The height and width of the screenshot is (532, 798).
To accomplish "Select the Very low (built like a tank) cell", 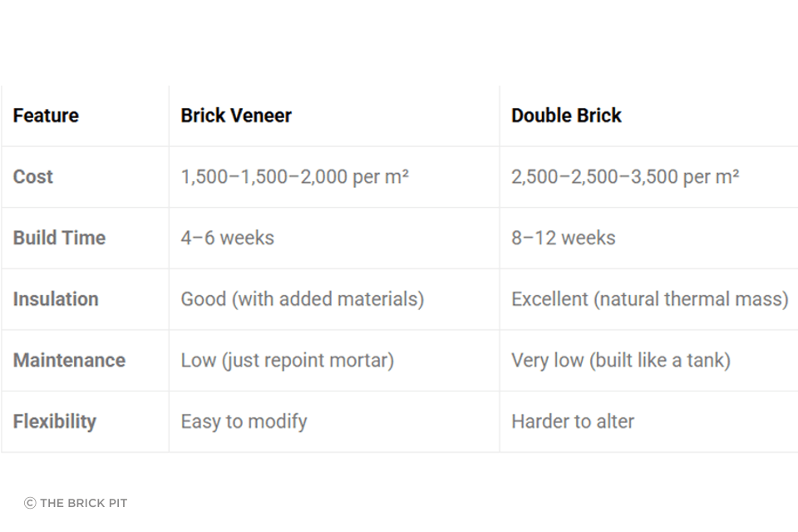I will (x=620, y=361).
